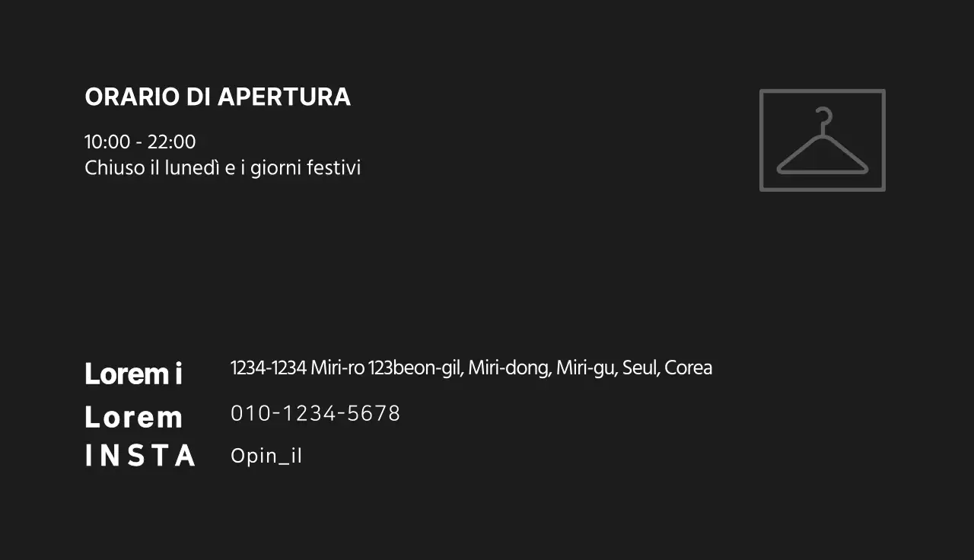Open the Opin_il Instagram handle
The image size is (974, 560).
point(266,457)
